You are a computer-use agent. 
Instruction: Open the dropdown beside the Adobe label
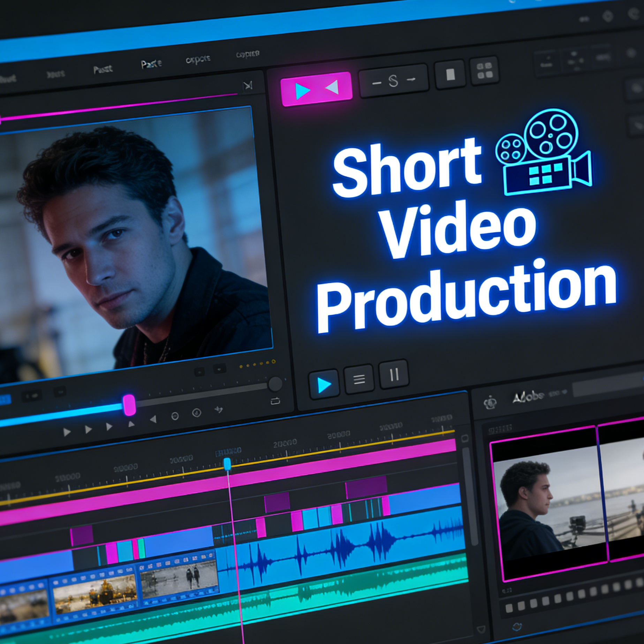point(565,393)
